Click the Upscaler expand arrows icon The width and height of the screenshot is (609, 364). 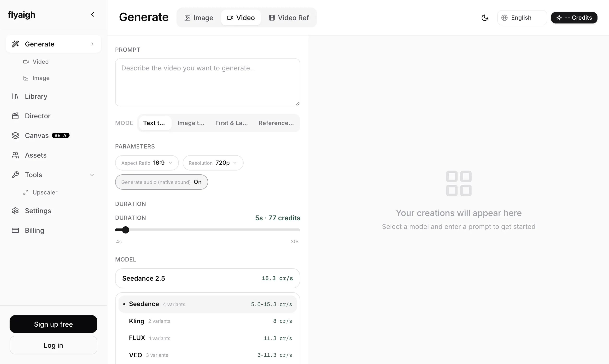click(x=26, y=193)
